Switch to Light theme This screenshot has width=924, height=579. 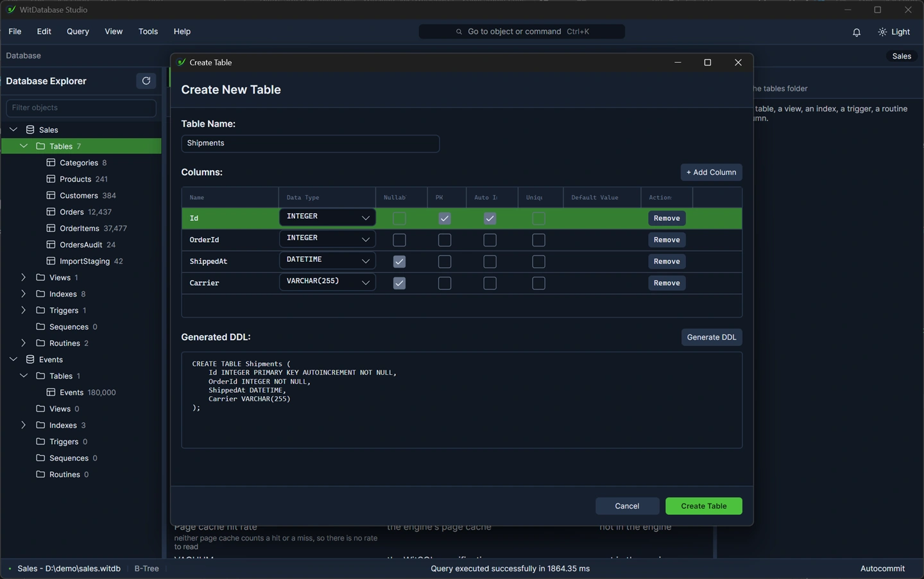(x=894, y=32)
